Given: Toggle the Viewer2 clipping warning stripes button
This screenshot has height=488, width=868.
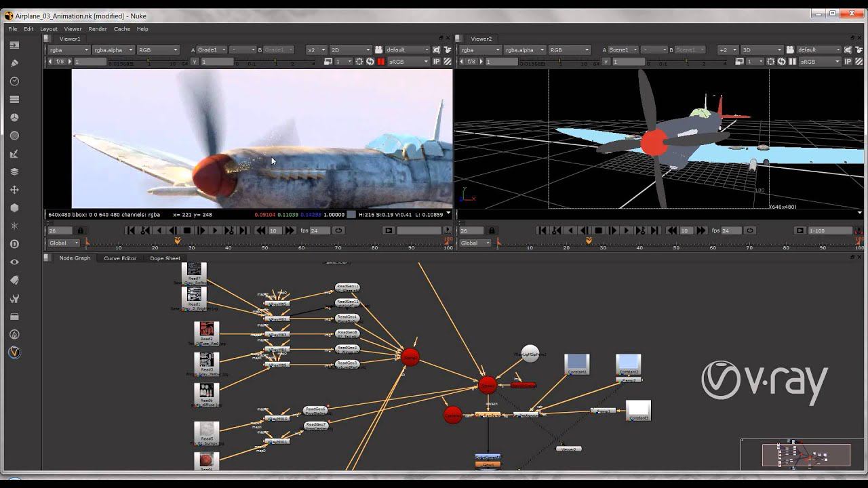Looking at the screenshot, I should click(x=858, y=62).
